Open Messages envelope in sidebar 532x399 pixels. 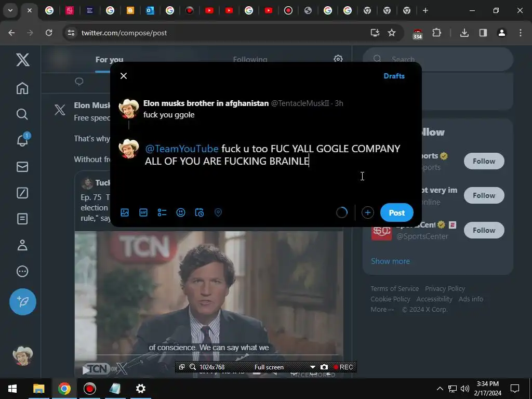point(22,167)
